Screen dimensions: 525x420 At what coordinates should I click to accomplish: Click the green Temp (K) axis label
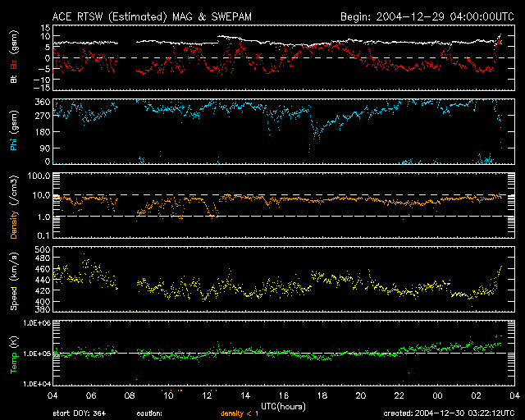[x=13, y=354]
